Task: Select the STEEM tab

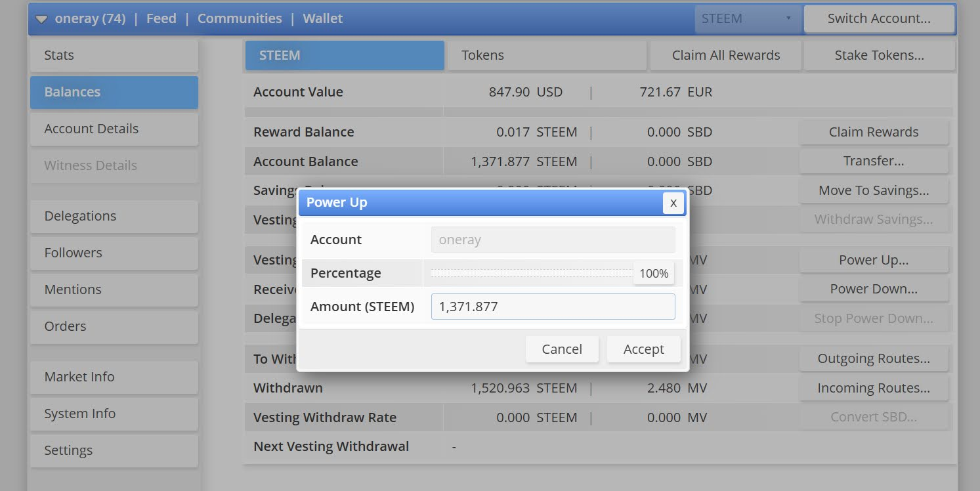Action: (x=345, y=55)
